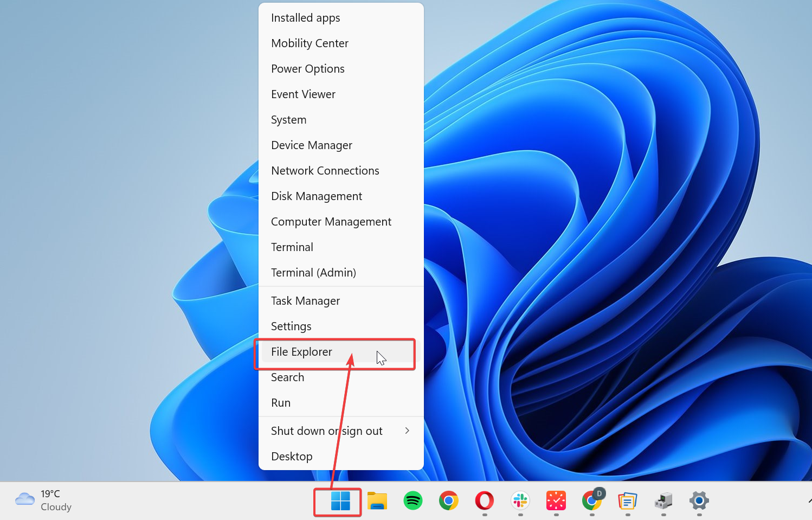
Task: Open the weather widget showing 19°C
Action: tap(44, 500)
